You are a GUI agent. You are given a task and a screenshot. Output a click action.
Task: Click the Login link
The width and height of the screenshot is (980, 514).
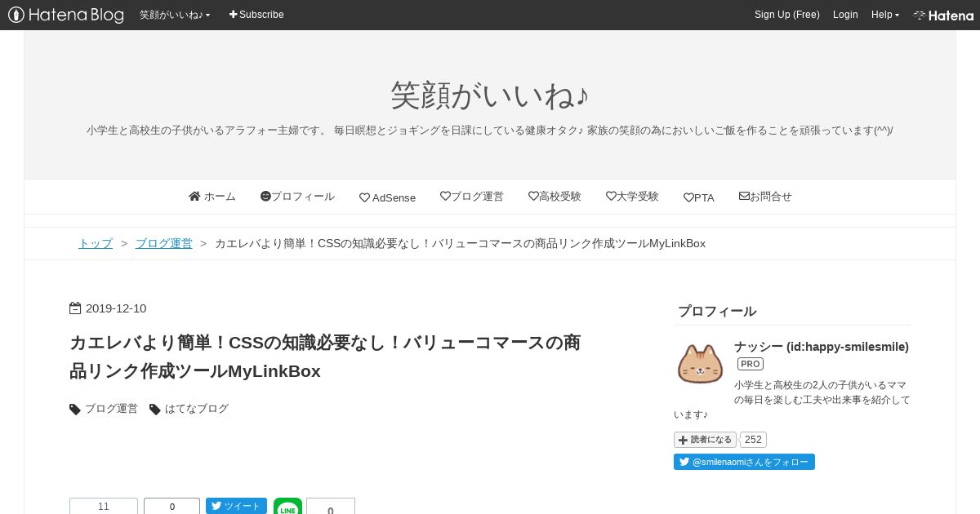(x=845, y=15)
